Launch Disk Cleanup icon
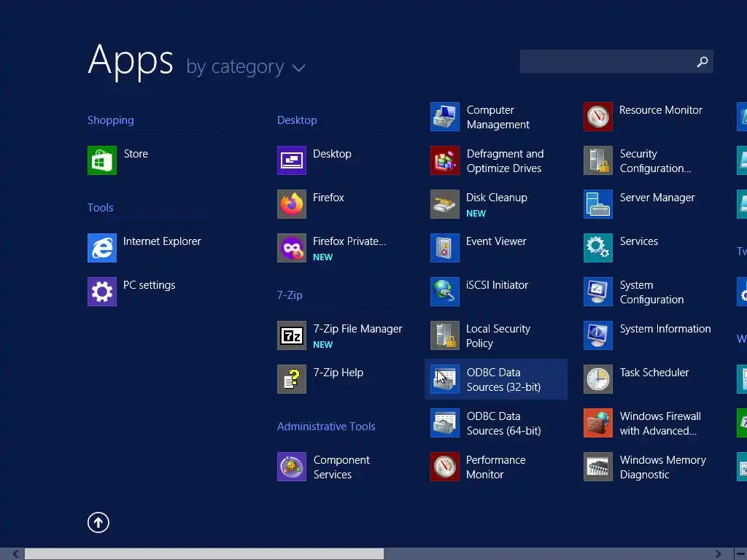The width and height of the screenshot is (747, 560). (445, 204)
